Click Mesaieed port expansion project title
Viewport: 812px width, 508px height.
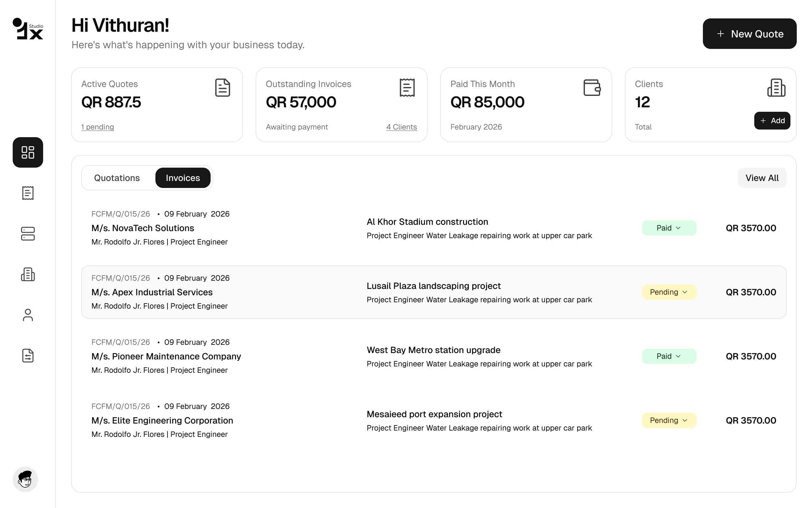(434, 414)
